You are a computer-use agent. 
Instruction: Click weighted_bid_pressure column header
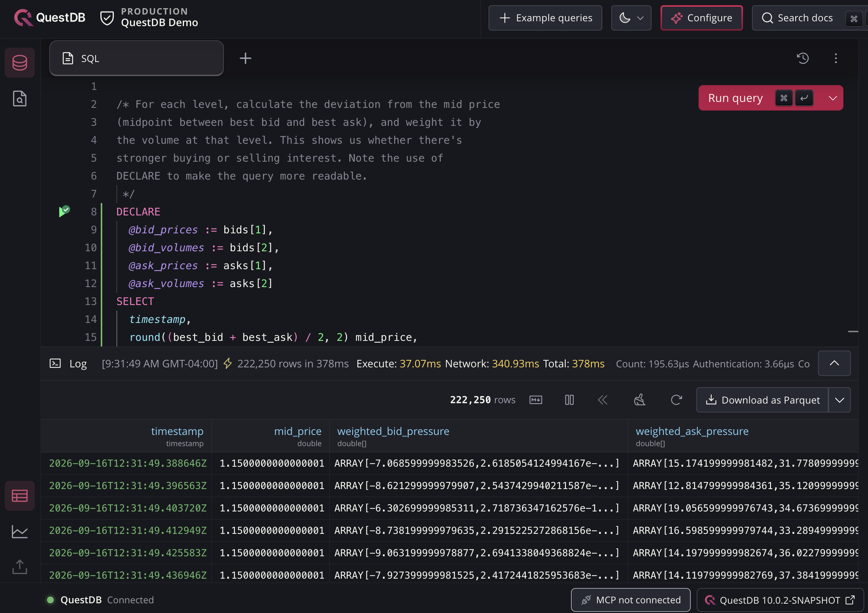pyautogui.click(x=479, y=436)
